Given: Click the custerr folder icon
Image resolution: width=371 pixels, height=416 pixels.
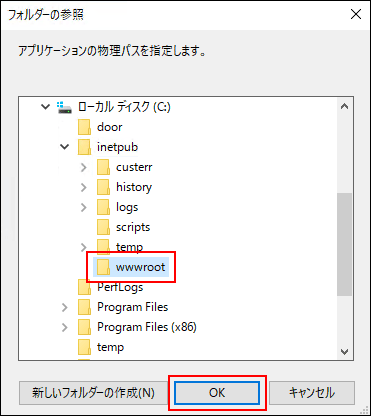Looking at the screenshot, I should (104, 167).
